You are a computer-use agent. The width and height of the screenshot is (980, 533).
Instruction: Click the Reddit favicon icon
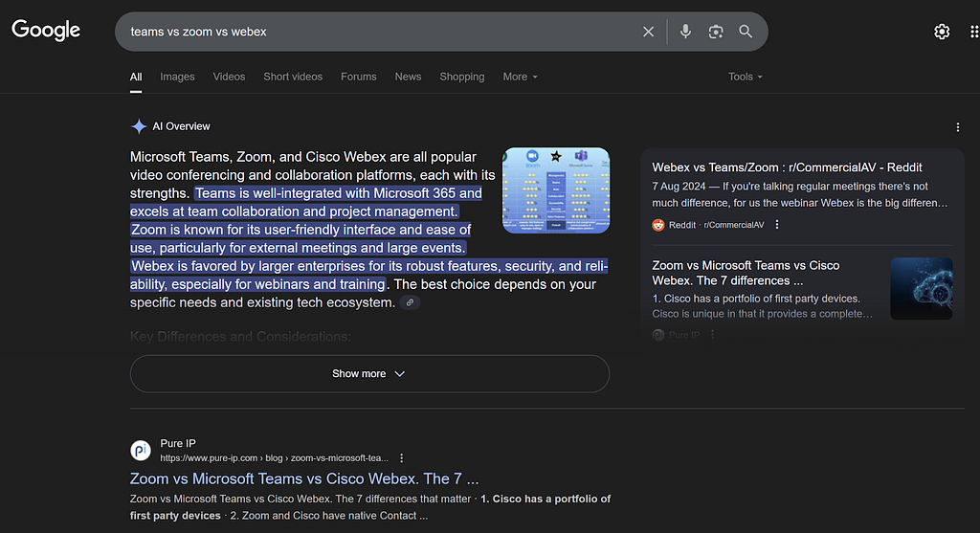[x=658, y=225]
